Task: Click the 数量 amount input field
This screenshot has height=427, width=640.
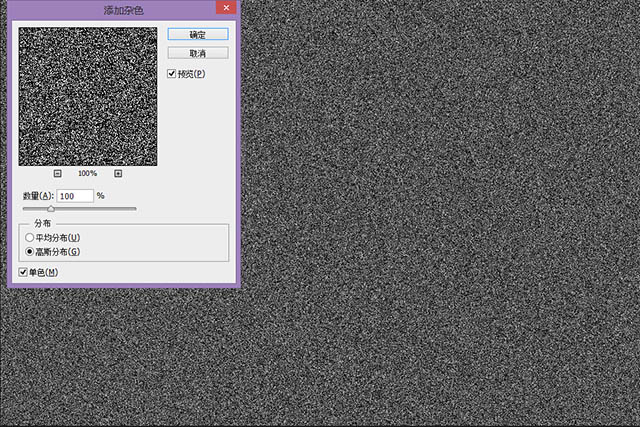Action: point(75,196)
